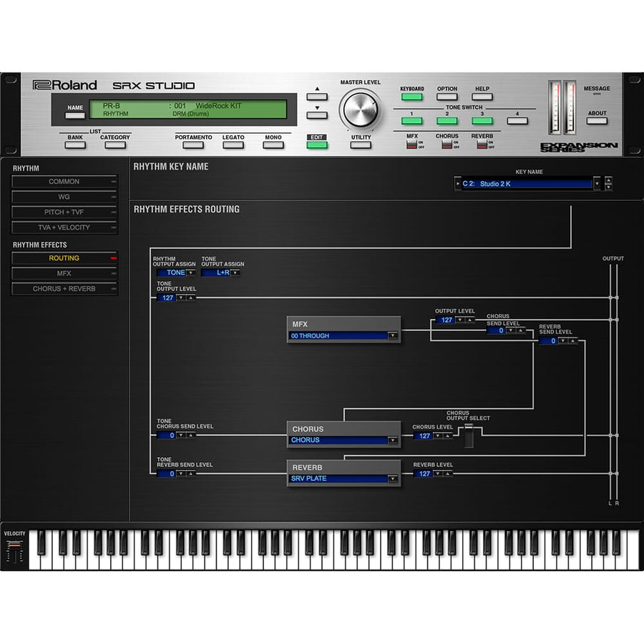Click play arrow left of Key Name field
Viewport: 644px width, 644px height.
click(x=458, y=184)
